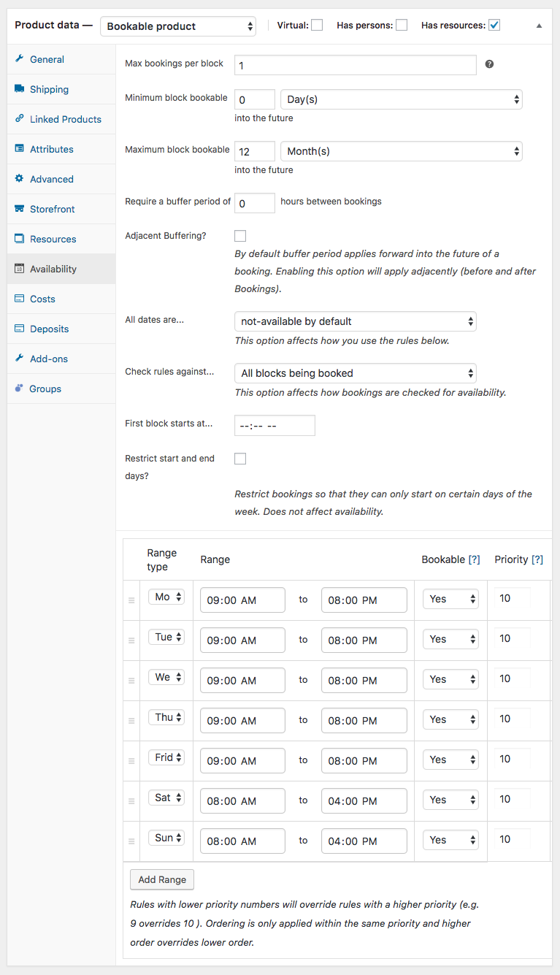Click the link icon beside Linked Products
Viewport: 560px width, 975px height.
coord(19,119)
